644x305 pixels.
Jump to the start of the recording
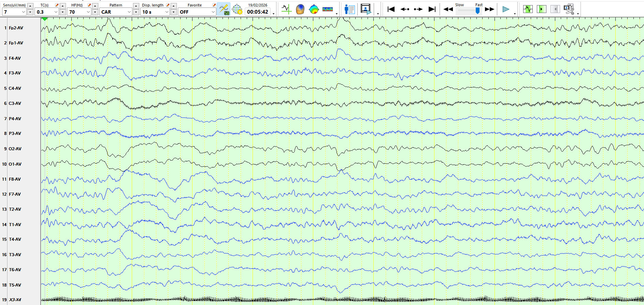[x=391, y=9]
